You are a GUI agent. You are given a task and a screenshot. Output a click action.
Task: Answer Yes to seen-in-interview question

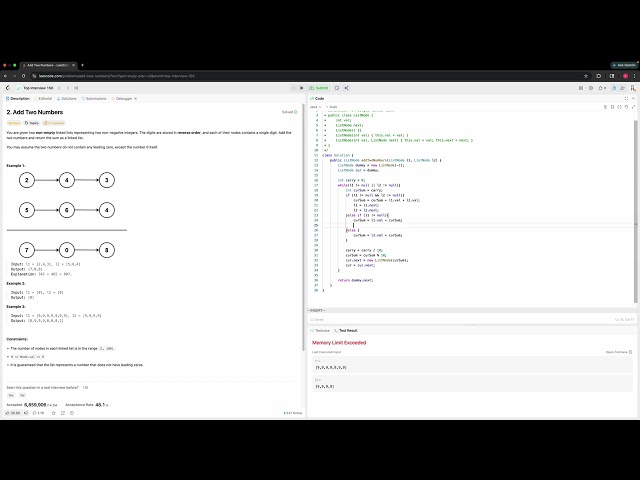click(x=11, y=396)
